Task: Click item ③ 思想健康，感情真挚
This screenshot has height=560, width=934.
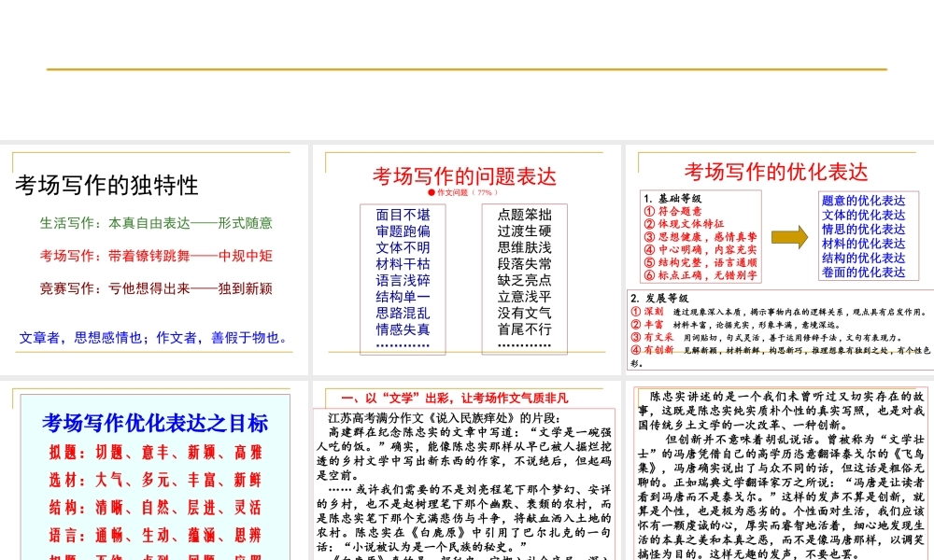Action: point(700,237)
